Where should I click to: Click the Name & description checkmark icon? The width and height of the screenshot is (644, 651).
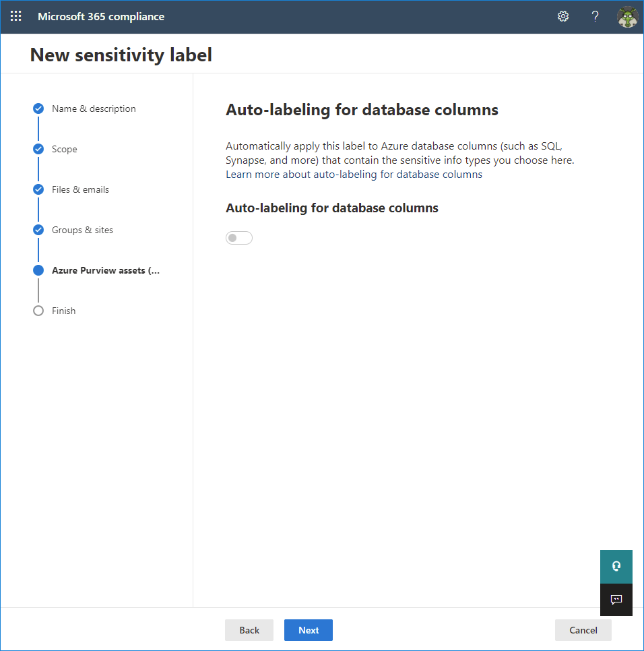38,108
